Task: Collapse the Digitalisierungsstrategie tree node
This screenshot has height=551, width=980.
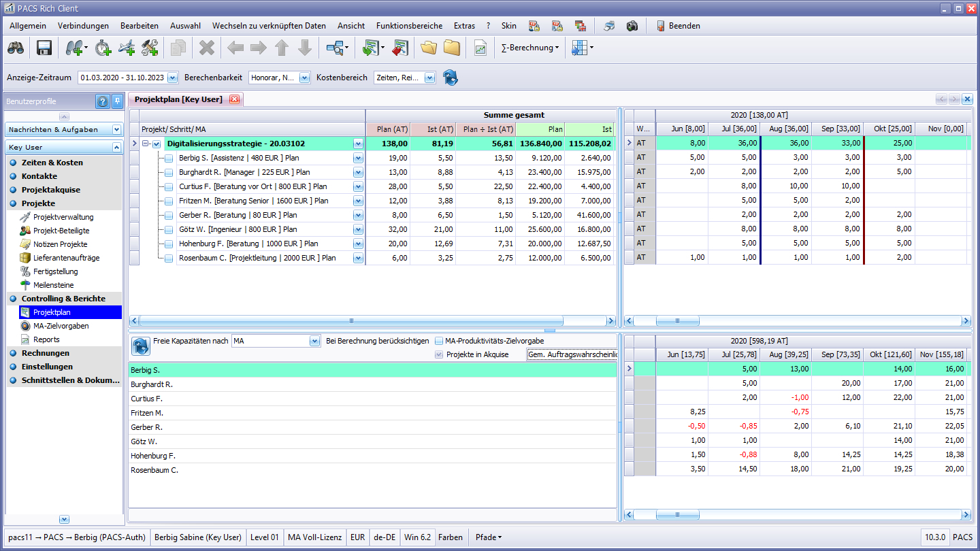Action: click(x=146, y=144)
